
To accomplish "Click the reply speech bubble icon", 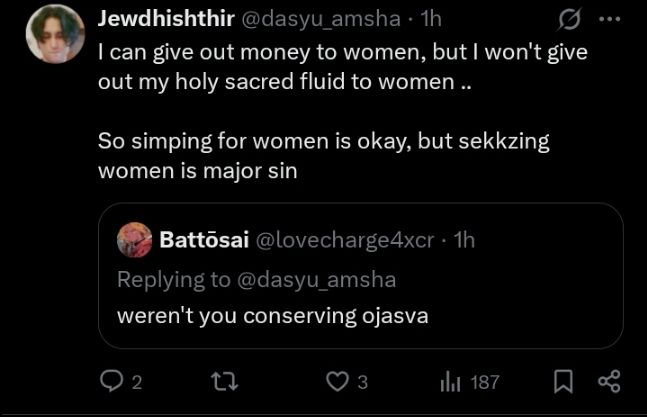I will (110, 381).
